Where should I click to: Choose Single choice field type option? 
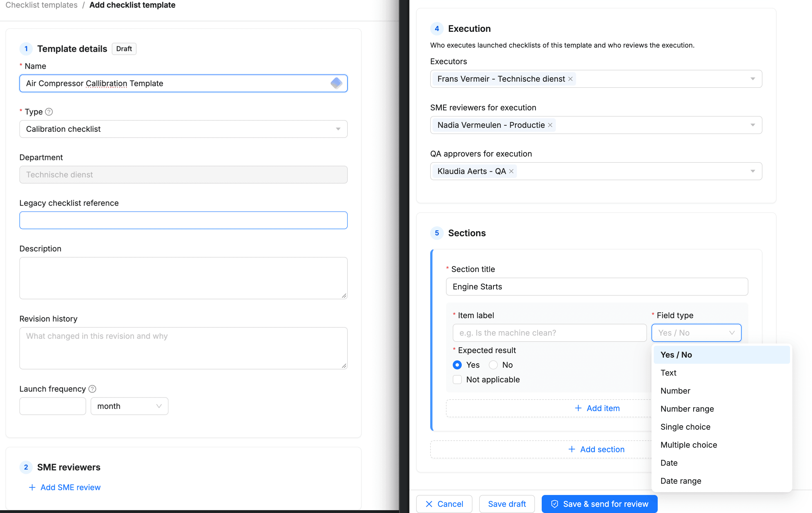tap(722, 427)
